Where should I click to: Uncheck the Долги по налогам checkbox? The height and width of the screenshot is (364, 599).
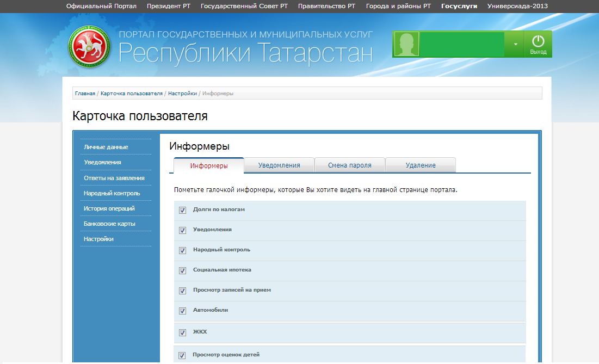pos(183,210)
